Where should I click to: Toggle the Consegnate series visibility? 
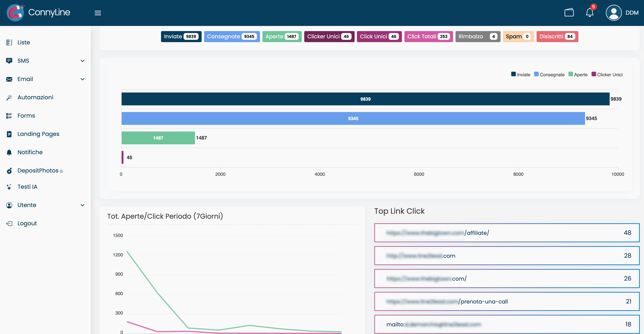pos(549,74)
